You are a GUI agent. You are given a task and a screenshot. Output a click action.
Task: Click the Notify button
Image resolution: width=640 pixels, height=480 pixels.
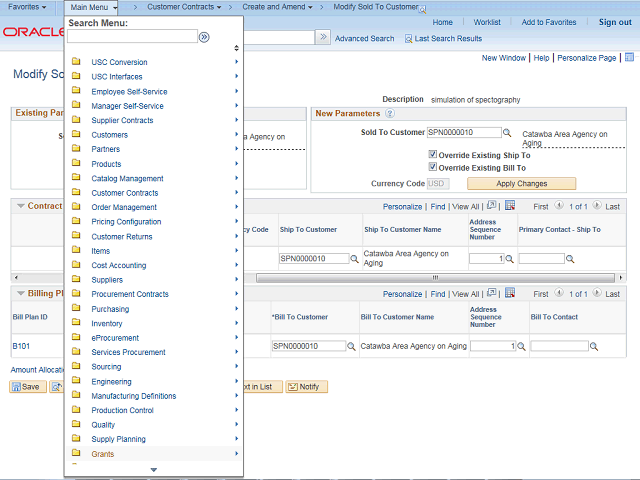coord(306,387)
